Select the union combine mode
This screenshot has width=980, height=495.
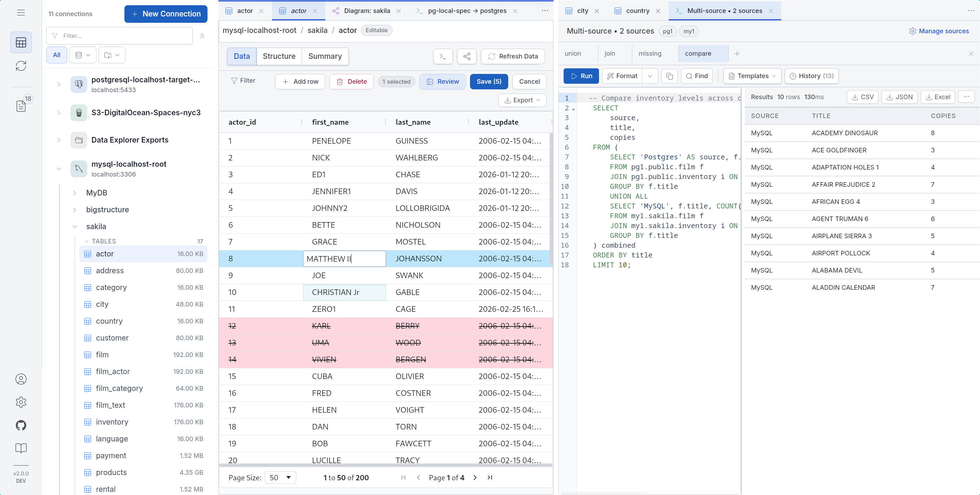573,53
